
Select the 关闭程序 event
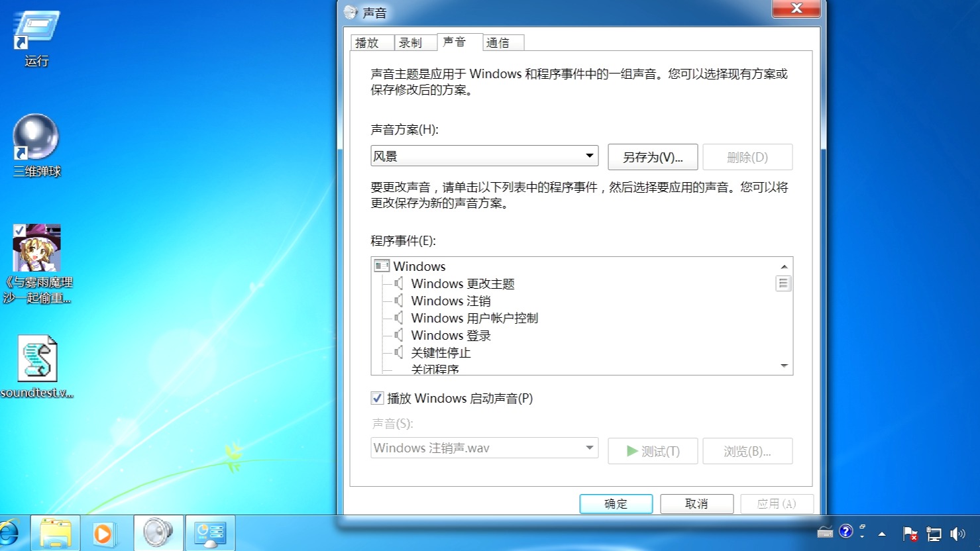(435, 369)
